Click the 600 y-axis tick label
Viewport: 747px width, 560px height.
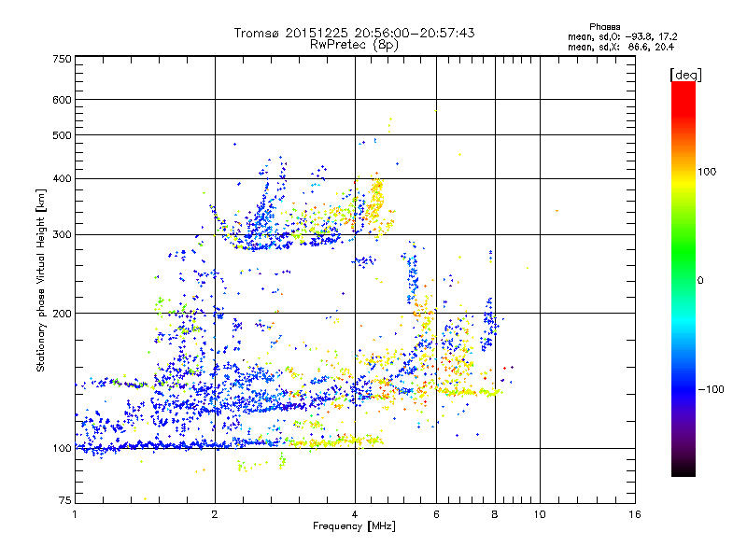point(62,100)
